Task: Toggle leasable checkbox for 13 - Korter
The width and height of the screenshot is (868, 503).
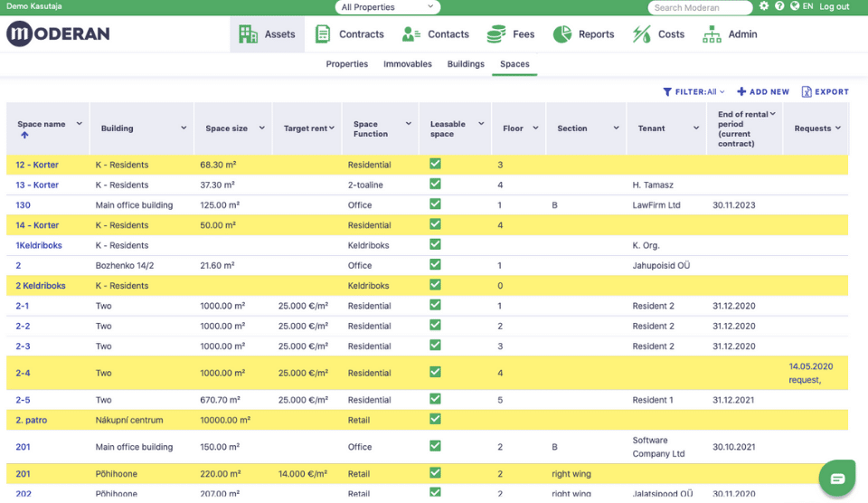Action: click(x=435, y=184)
